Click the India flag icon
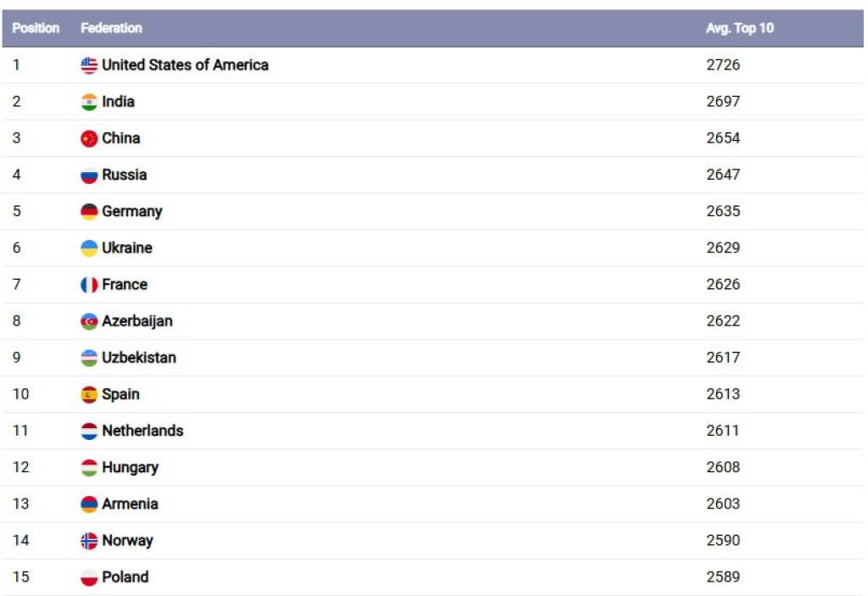This screenshot has width=868, height=596. pyautogui.click(x=89, y=102)
